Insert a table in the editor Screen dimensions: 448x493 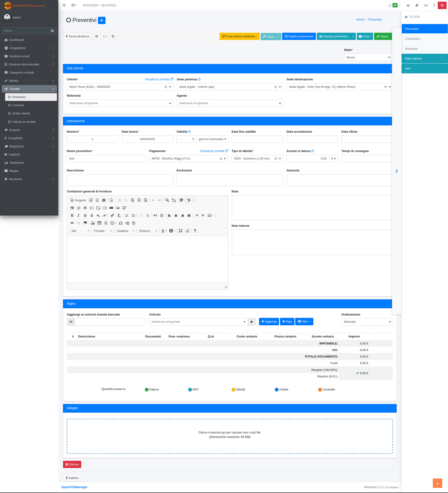99,223
